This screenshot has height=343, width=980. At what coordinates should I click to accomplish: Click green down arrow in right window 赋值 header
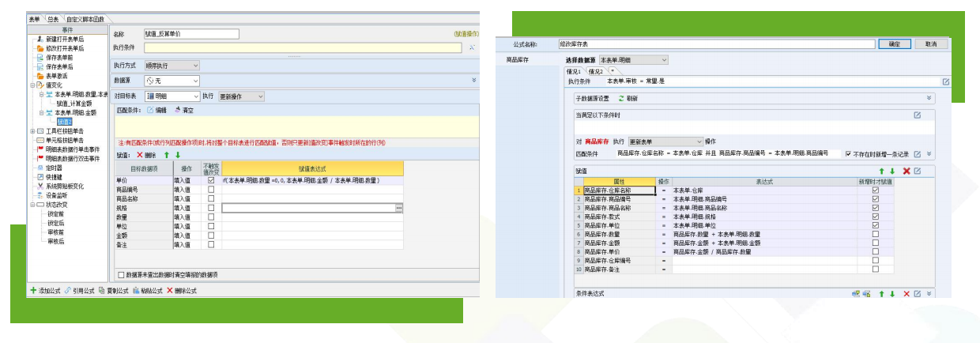click(x=892, y=171)
